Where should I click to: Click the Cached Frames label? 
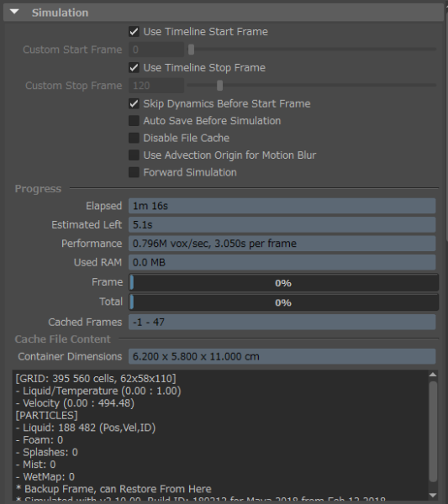tap(85, 322)
